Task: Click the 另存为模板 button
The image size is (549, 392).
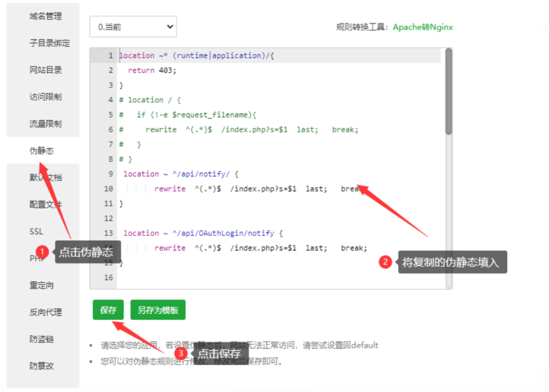Action: pos(158,309)
